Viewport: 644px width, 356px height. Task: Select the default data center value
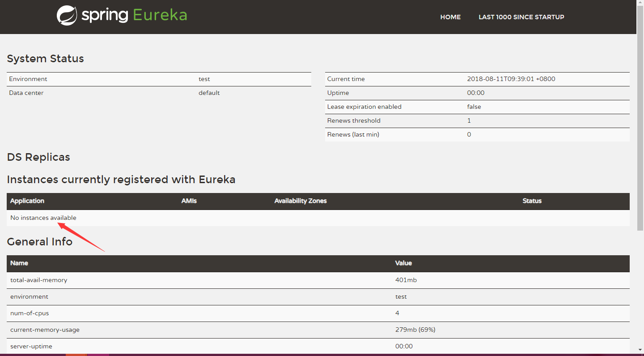point(209,93)
